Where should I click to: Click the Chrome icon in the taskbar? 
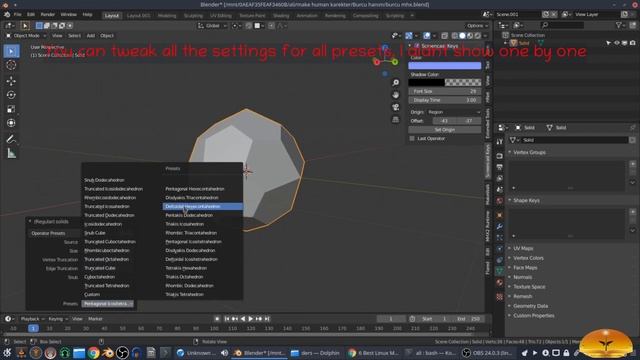(x=93, y=353)
